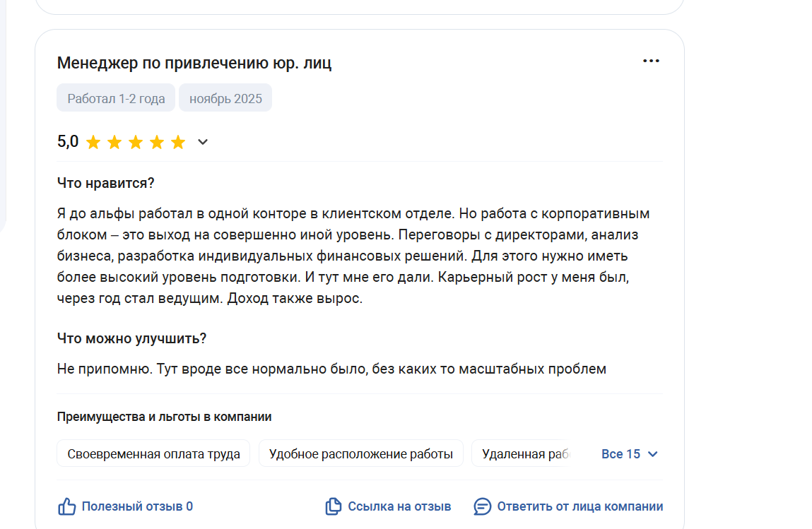Click the thumbs-up helpful icon
The image size is (812, 529).
pos(66,506)
